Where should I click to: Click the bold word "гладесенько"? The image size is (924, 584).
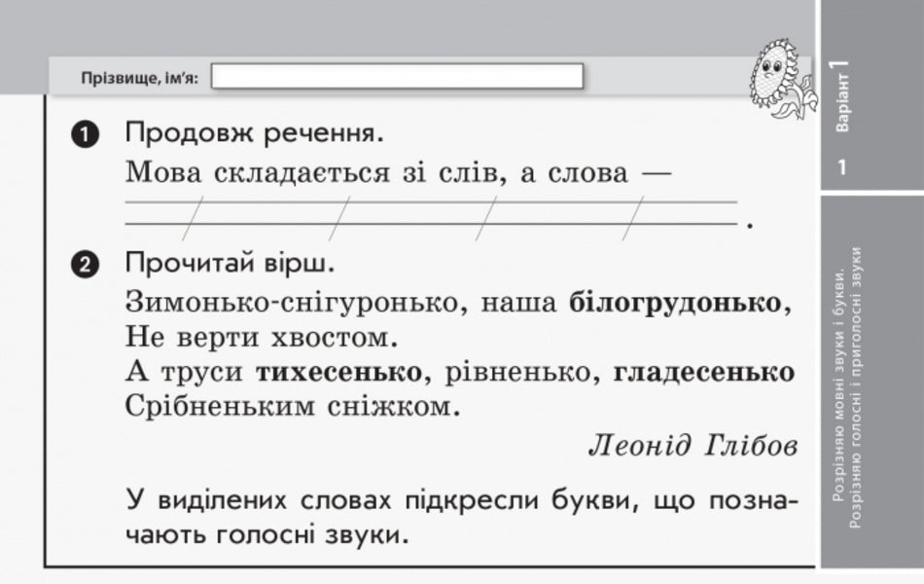(704, 373)
